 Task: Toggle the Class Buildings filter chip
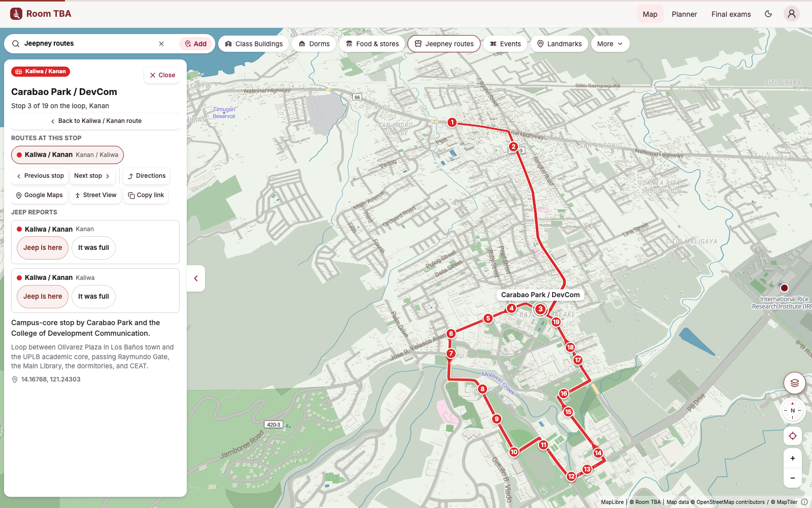point(254,44)
